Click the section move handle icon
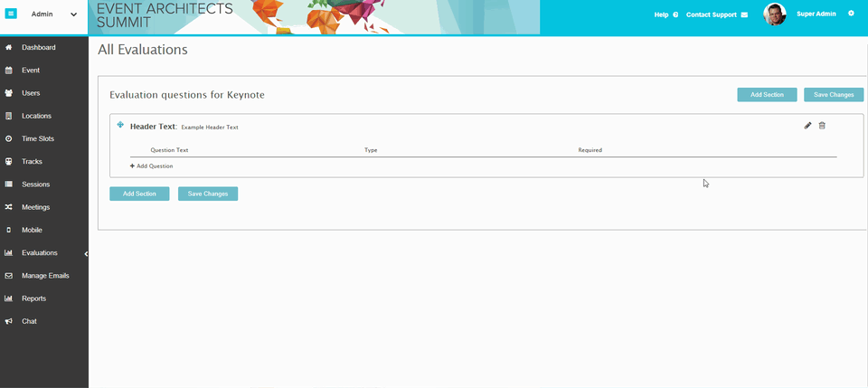This screenshot has width=868, height=388. click(x=120, y=125)
